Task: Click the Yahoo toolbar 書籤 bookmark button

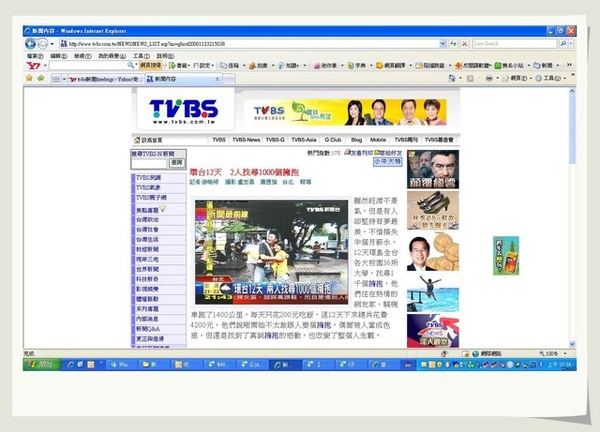Action: 179,65
